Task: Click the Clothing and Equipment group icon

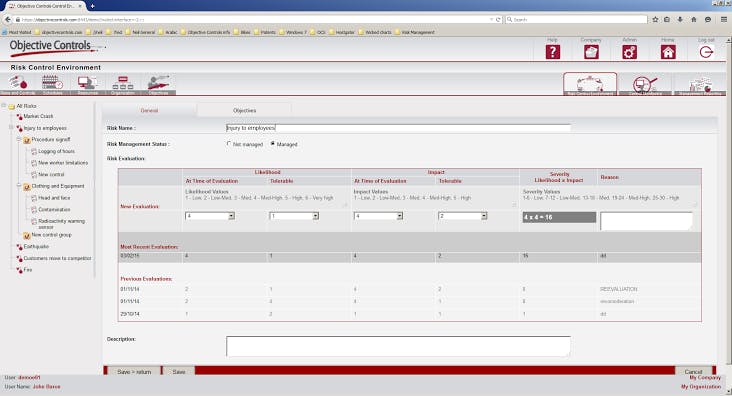Action: pyautogui.click(x=27, y=186)
